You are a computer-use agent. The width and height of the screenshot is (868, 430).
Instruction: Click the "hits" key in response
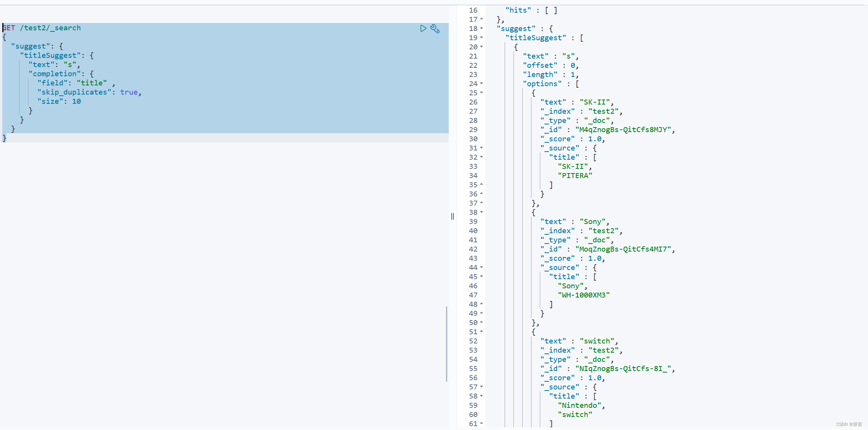click(518, 10)
